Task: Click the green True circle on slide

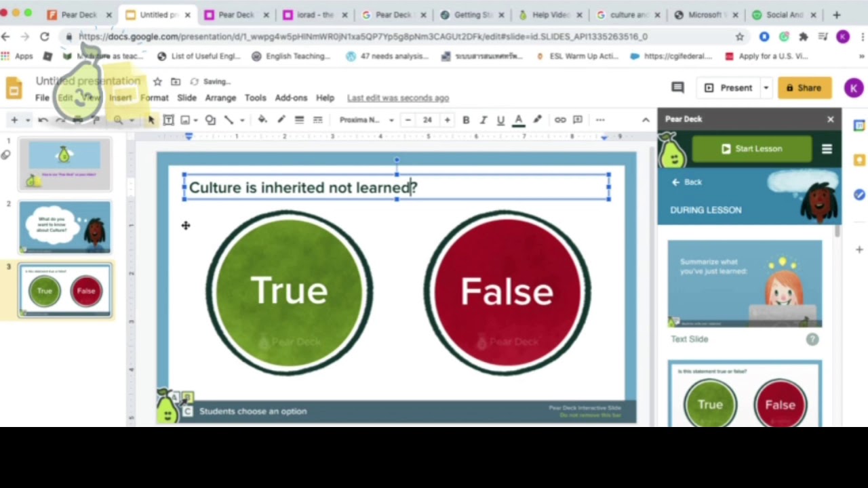Action: [x=290, y=292]
